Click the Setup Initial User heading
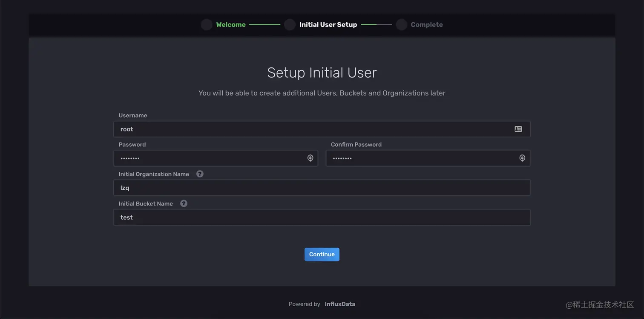The image size is (644, 319). click(322, 72)
